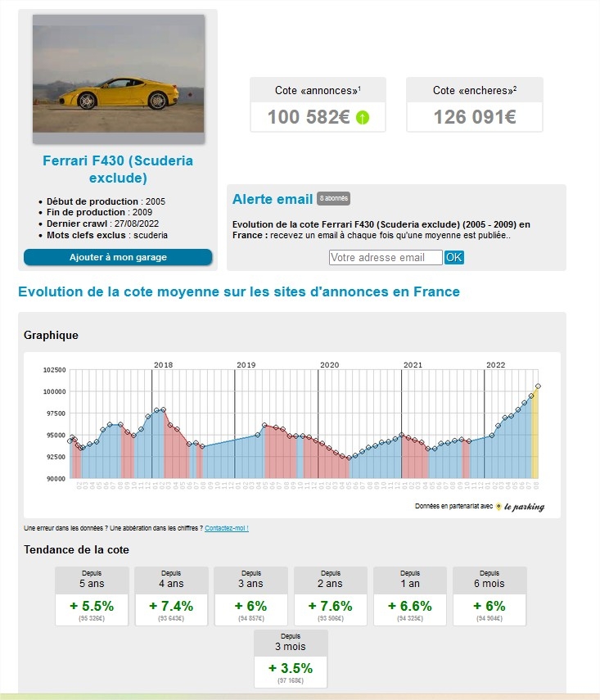Select the Depuis 6 mois trend box

click(x=489, y=596)
